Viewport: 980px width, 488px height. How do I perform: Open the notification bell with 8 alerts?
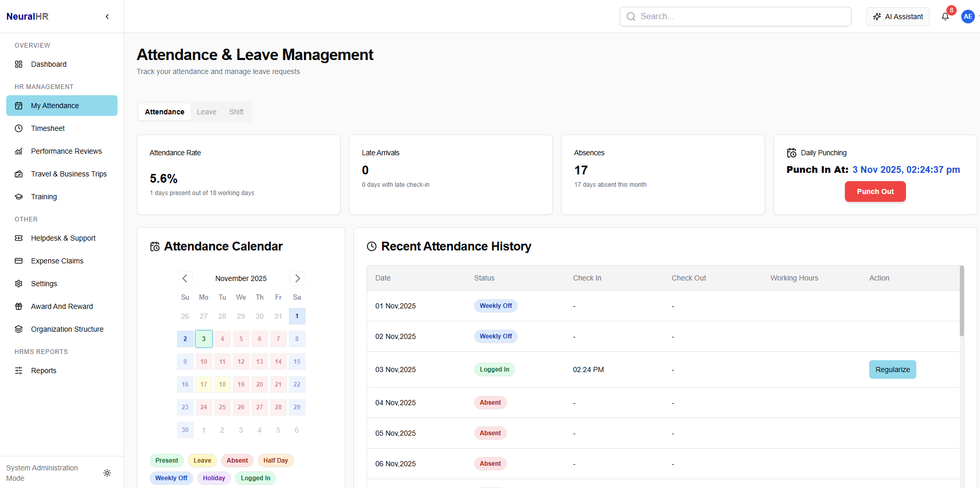pos(945,16)
